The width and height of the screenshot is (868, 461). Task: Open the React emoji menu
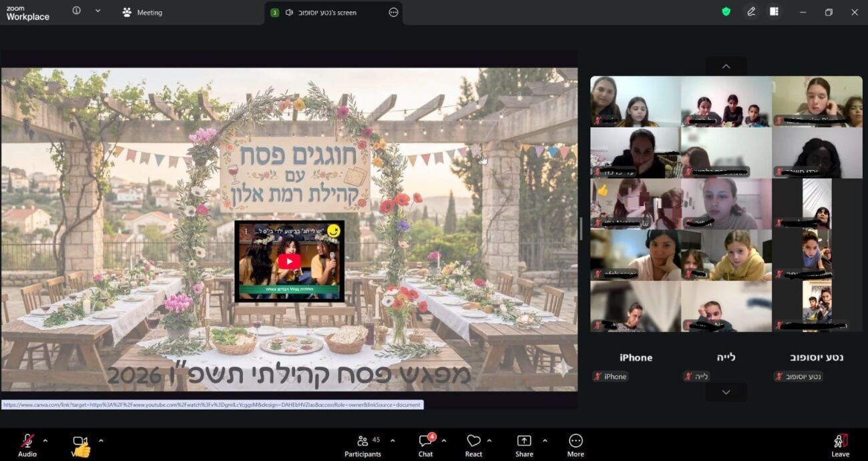[473, 445]
